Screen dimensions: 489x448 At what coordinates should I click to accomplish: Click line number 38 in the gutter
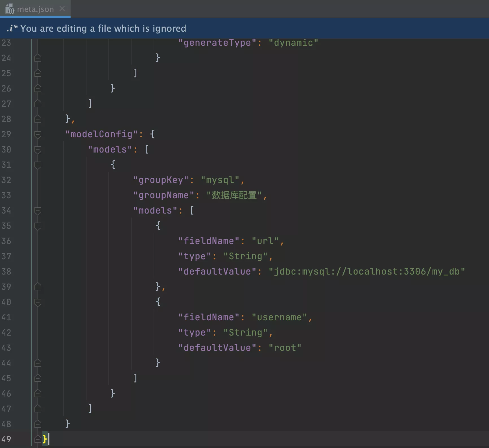coord(6,271)
